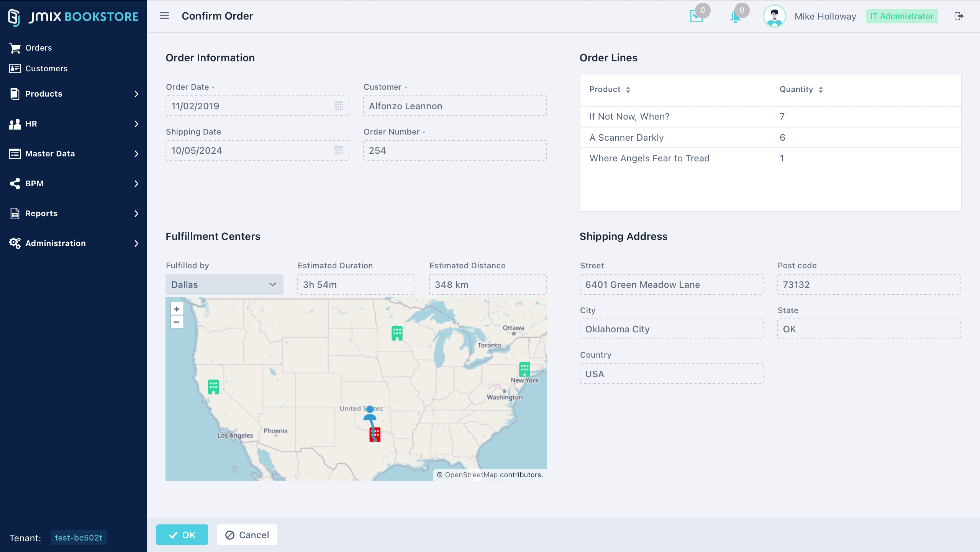This screenshot has width=980, height=552.
Task: Click the red Dallas fulfillment center marker
Action: pos(375,435)
